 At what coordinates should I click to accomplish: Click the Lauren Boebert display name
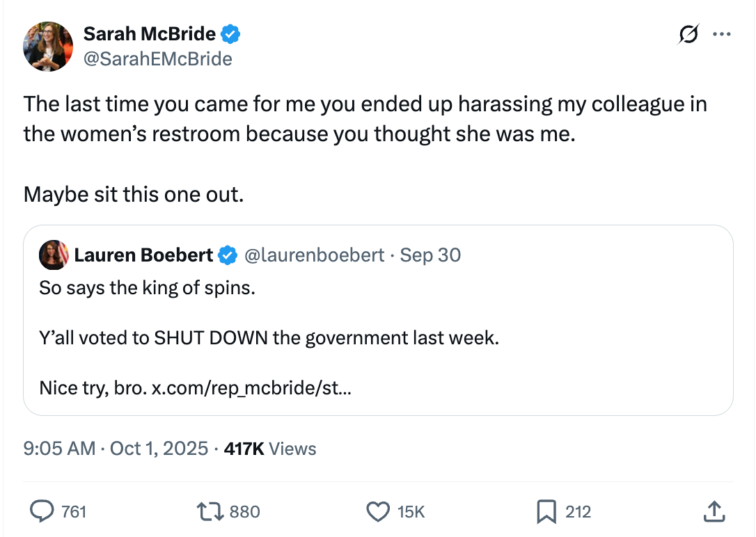coord(143,255)
